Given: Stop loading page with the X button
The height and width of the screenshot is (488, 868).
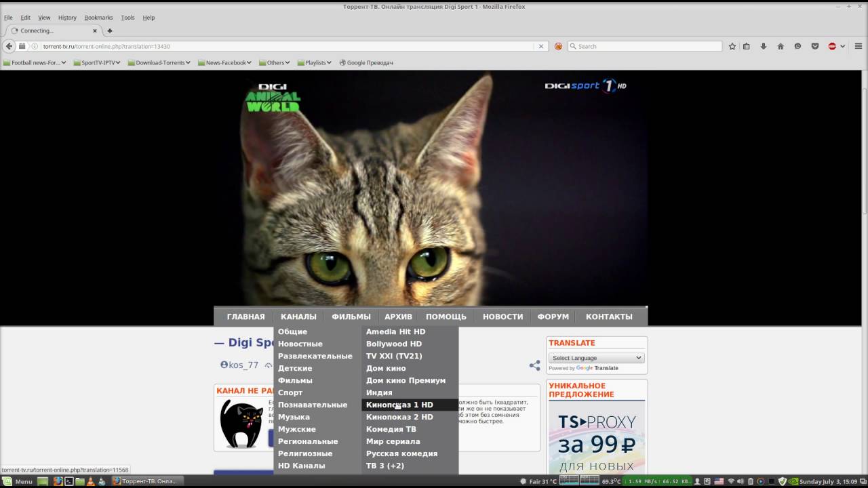Looking at the screenshot, I should [541, 46].
